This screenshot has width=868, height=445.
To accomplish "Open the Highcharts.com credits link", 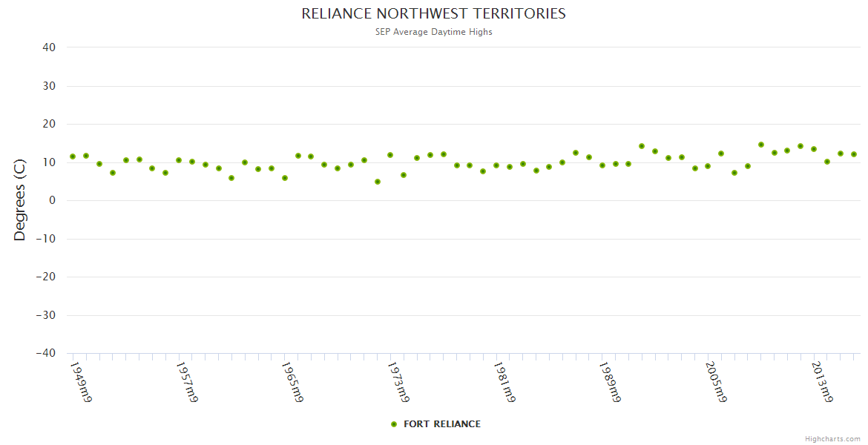I will [832, 438].
